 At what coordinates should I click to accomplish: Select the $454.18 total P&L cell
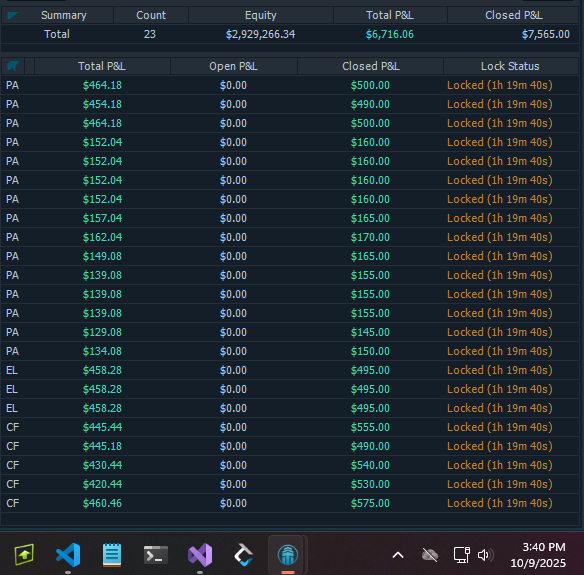(x=102, y=104)
